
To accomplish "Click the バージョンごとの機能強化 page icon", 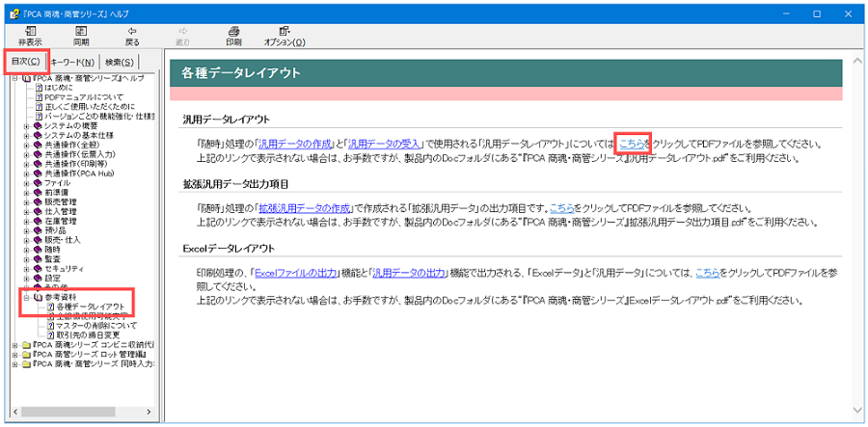I will point(39,117).
